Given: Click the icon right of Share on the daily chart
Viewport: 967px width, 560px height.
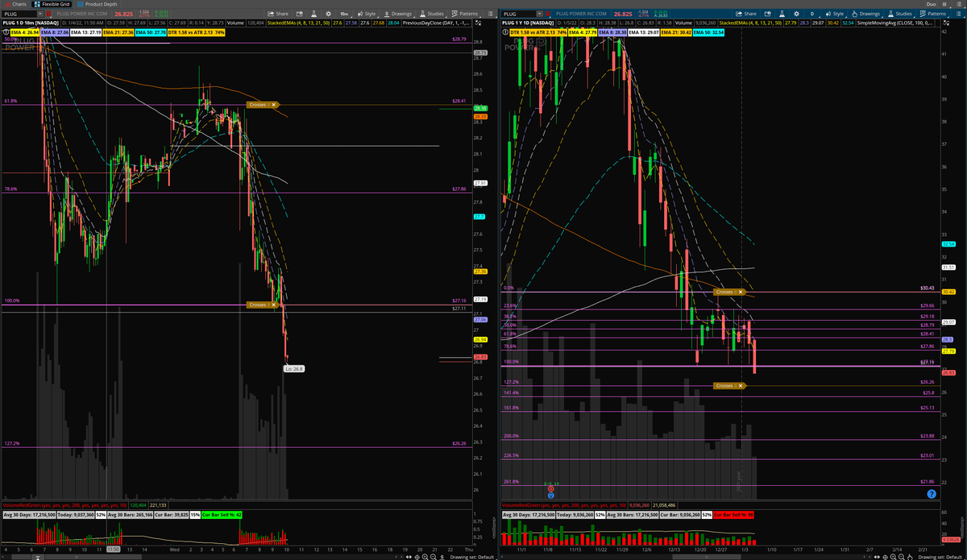Looking at the screenshot, I should pos(767,14).
